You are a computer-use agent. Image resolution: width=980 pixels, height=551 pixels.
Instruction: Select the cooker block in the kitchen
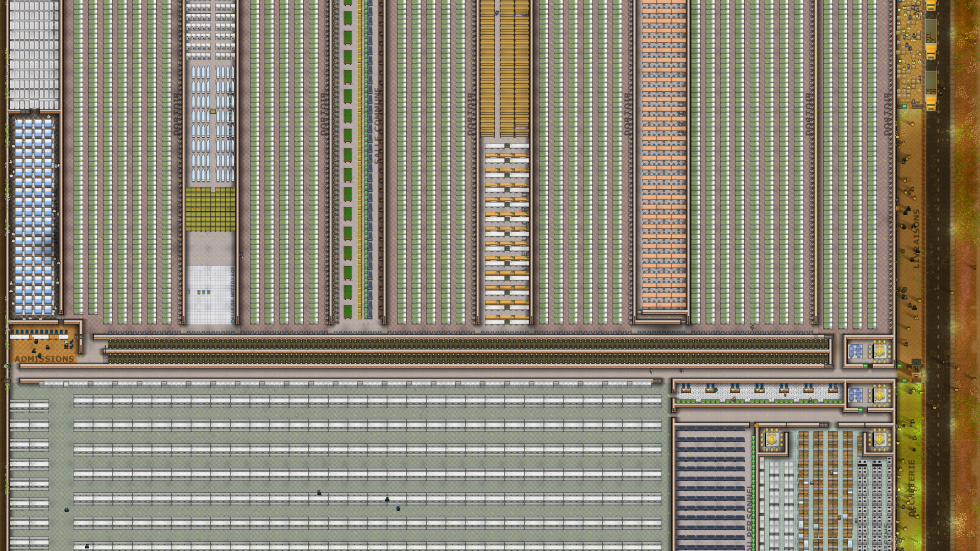tap(876, 503)
